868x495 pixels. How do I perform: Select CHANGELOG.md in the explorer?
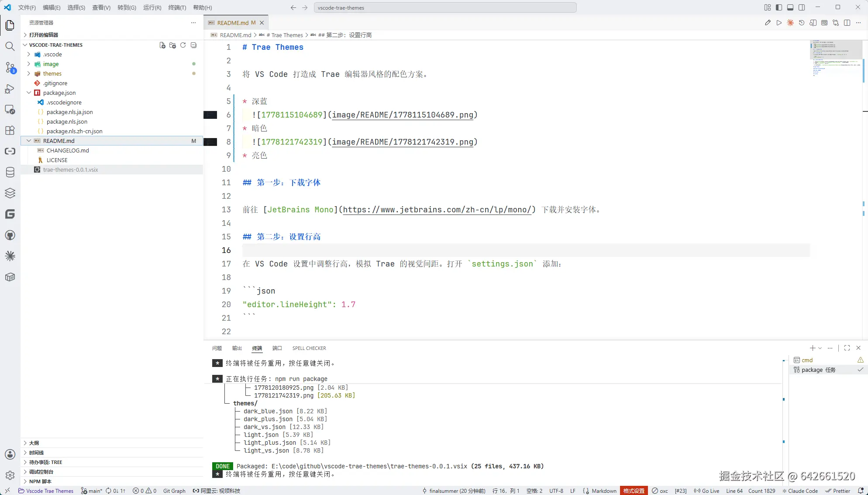112,150
